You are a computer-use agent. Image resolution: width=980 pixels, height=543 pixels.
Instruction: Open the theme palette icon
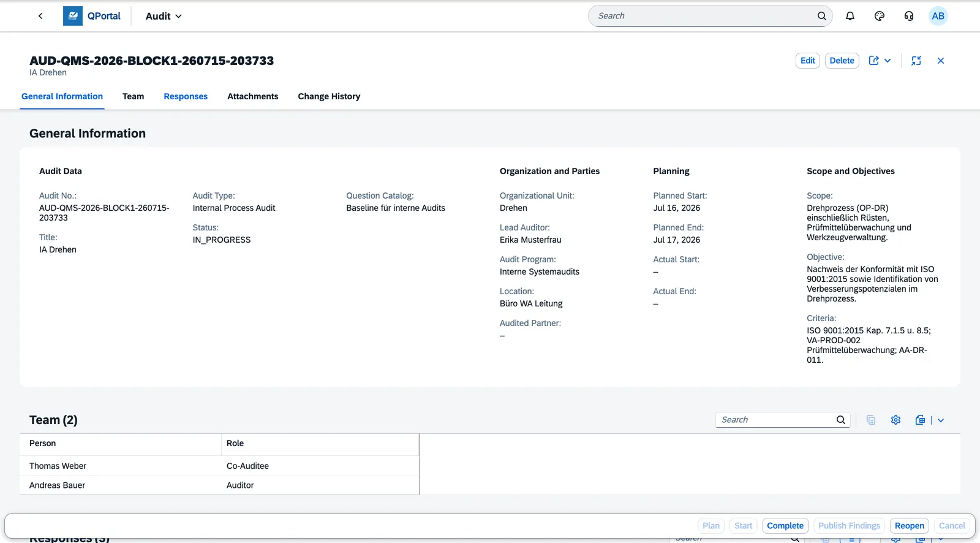pyautogui.click(x=880, y=16)
